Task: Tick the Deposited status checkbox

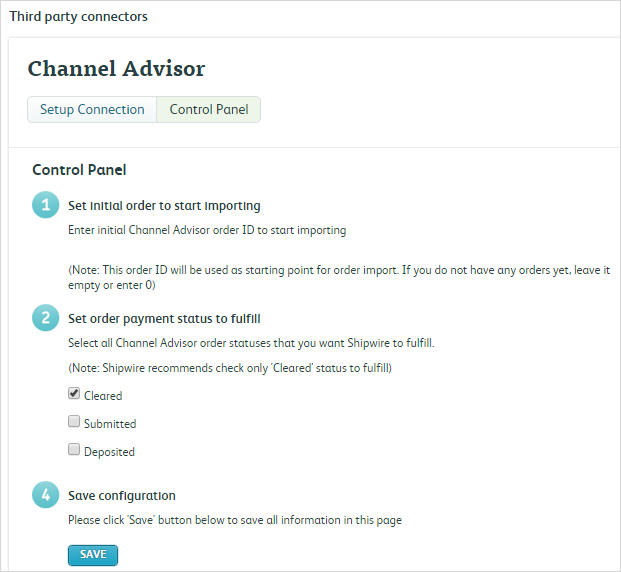Action: click(x=74, y=450)
